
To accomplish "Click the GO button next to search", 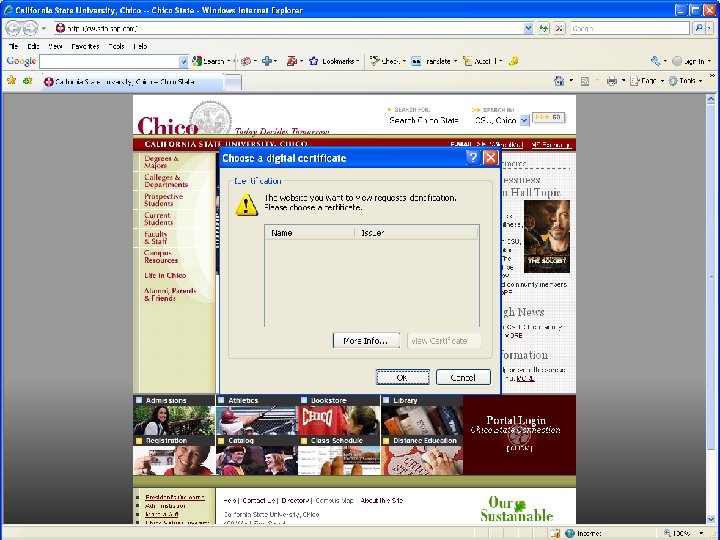I will (x=548, y=118).
